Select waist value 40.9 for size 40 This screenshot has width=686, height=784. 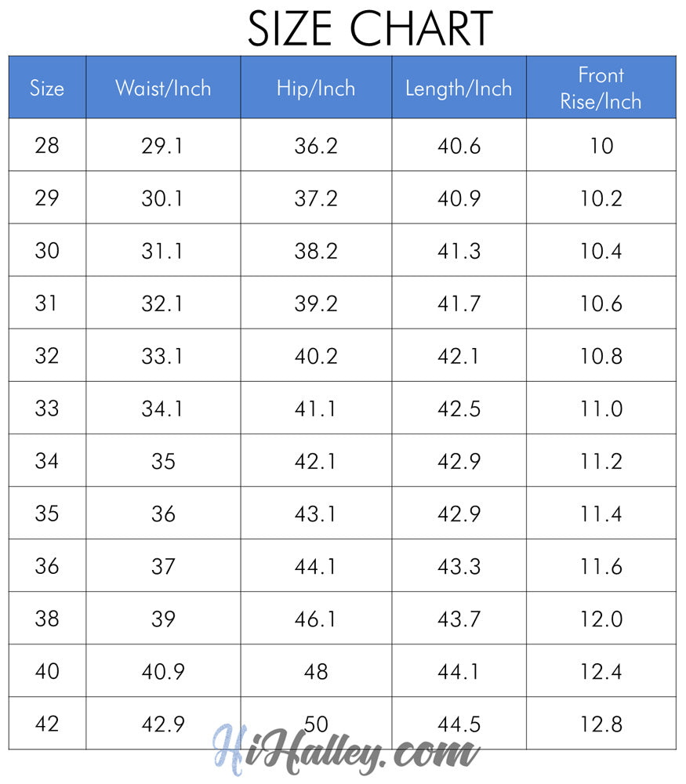pos(164,672)
